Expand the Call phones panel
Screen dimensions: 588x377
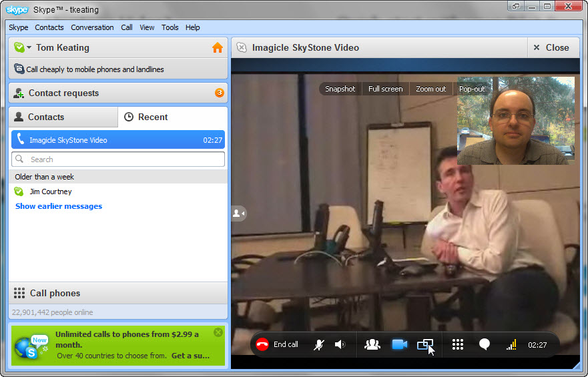point(55,293)
